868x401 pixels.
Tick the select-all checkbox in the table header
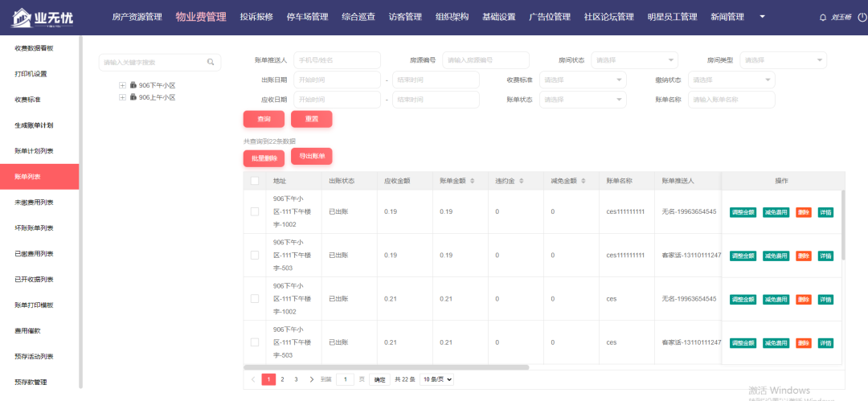pos(255,181)
